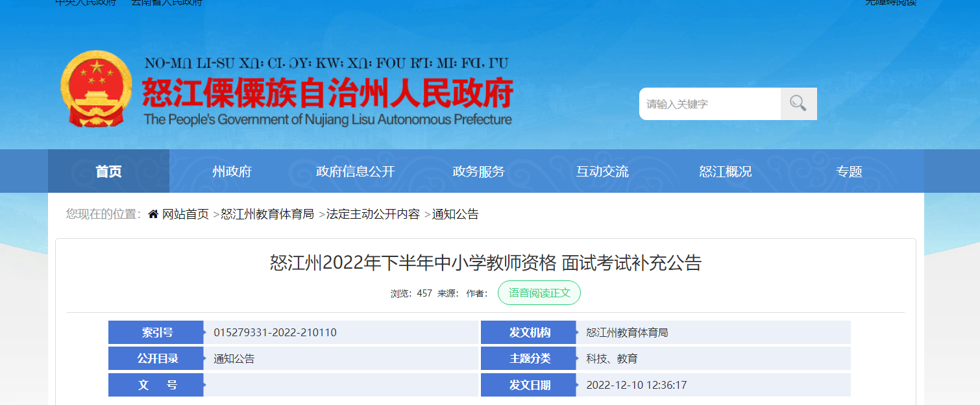Open the 政务服务 navigation menu
980x405 pixels.
[x=478, y=171]
